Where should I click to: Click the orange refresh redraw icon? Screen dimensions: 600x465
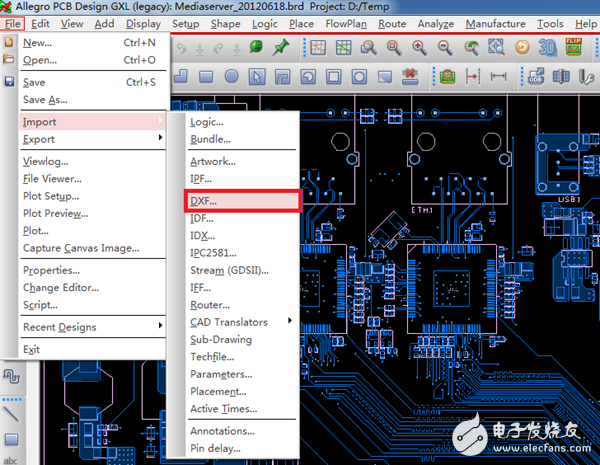pyautogui.click(x=521, y=46)
